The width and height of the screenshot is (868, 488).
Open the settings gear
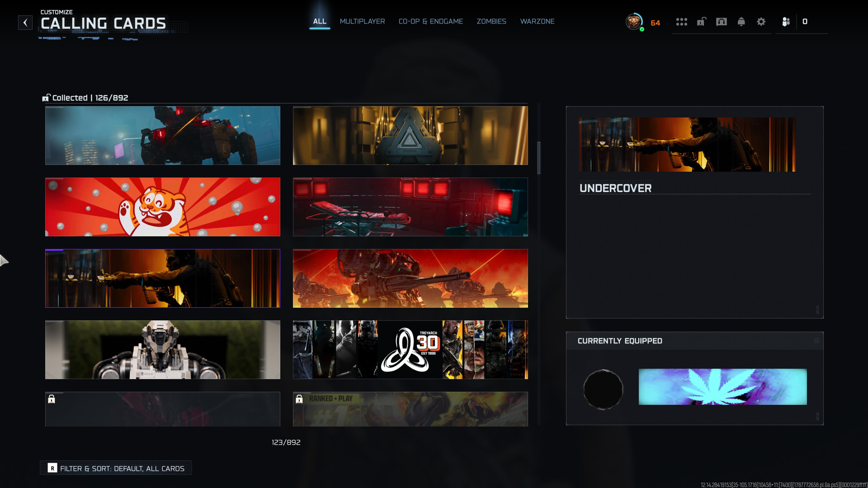pyautogui.click(x=761, y=22)
